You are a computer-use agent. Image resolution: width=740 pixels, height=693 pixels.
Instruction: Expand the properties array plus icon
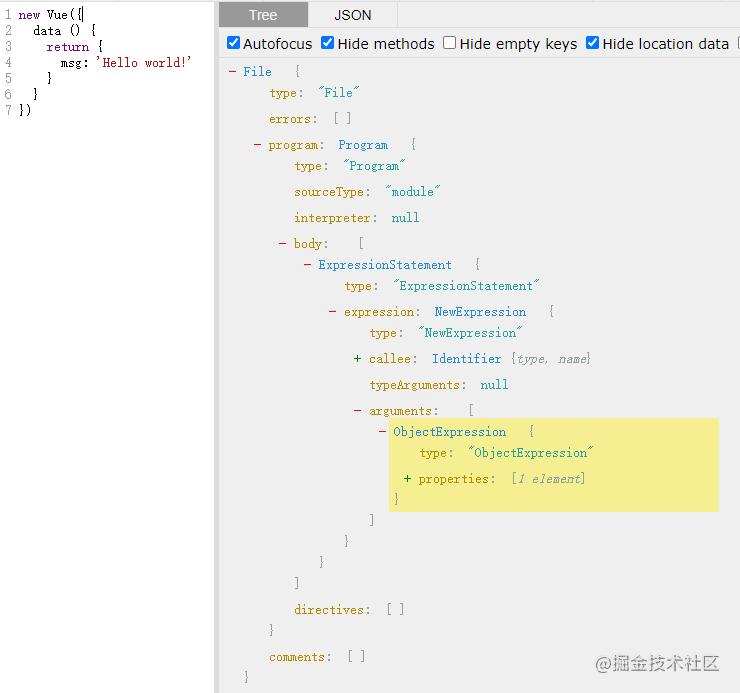[x=408, y=479]
